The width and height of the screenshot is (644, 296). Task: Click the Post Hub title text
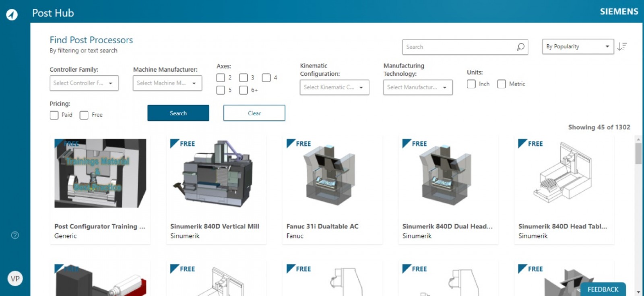point(53,13)
